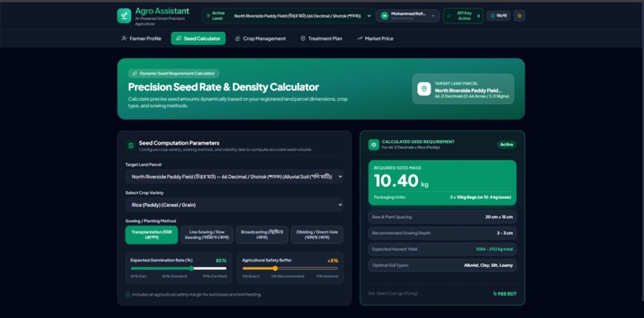The height and width of the screenshot is (318, 644).
Task: Click the Dynamic Seed Requirement Calculator badge
Action: pos(173,74)
